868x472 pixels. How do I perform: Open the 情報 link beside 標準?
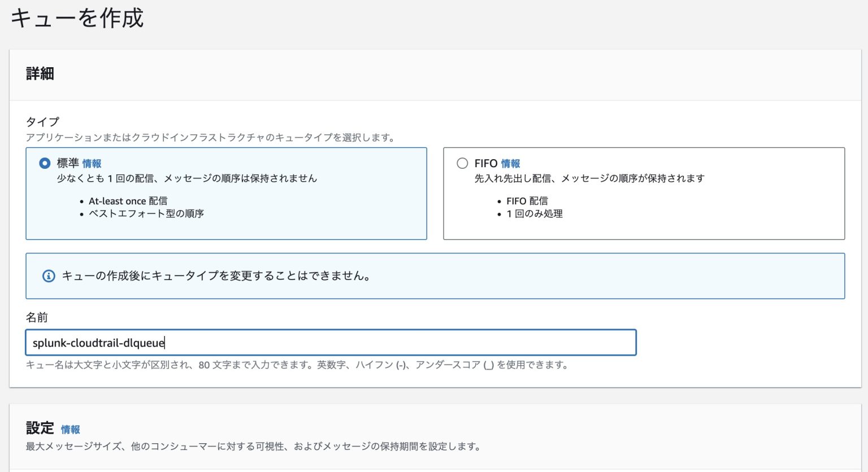pos(93,163)
